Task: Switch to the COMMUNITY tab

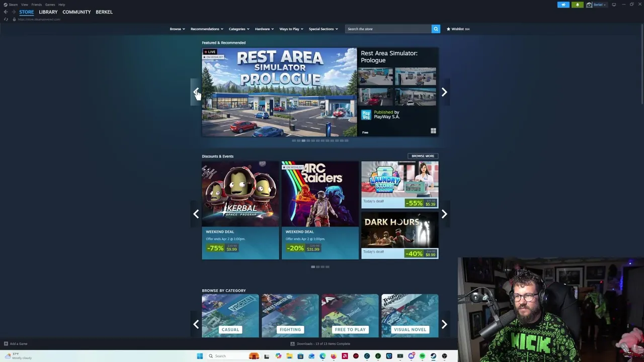Action: pyautogui.click(x=76, y=12)
